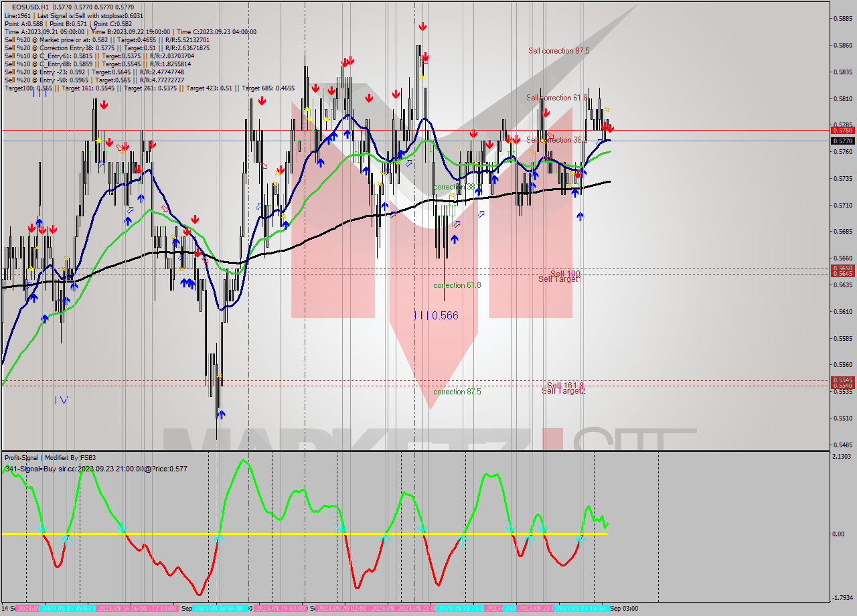Click the red sell arrow above the highest candle
The width and height of the screenshot is (857, 616).
(x=423, y=26)
